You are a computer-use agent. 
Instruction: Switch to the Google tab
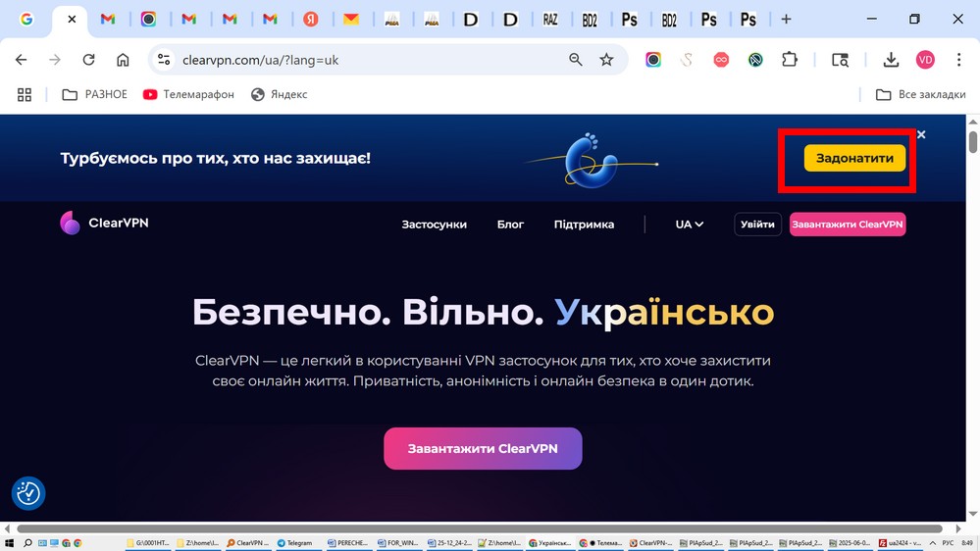coord(26,20)
